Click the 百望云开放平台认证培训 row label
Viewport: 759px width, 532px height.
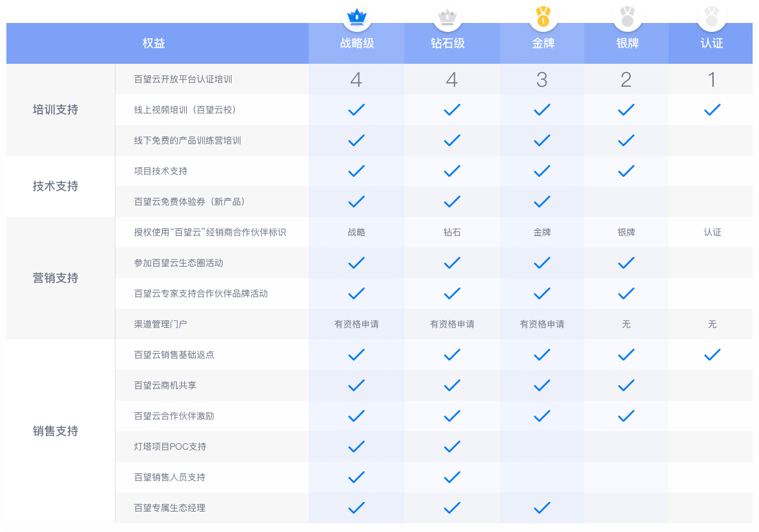click(x=183, y=79)
